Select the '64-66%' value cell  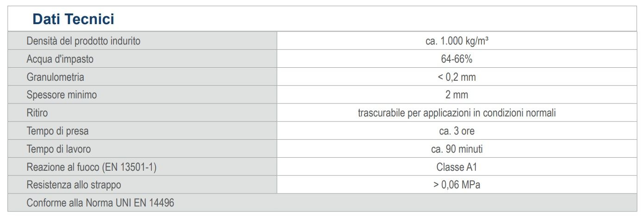tap(456, 59)
